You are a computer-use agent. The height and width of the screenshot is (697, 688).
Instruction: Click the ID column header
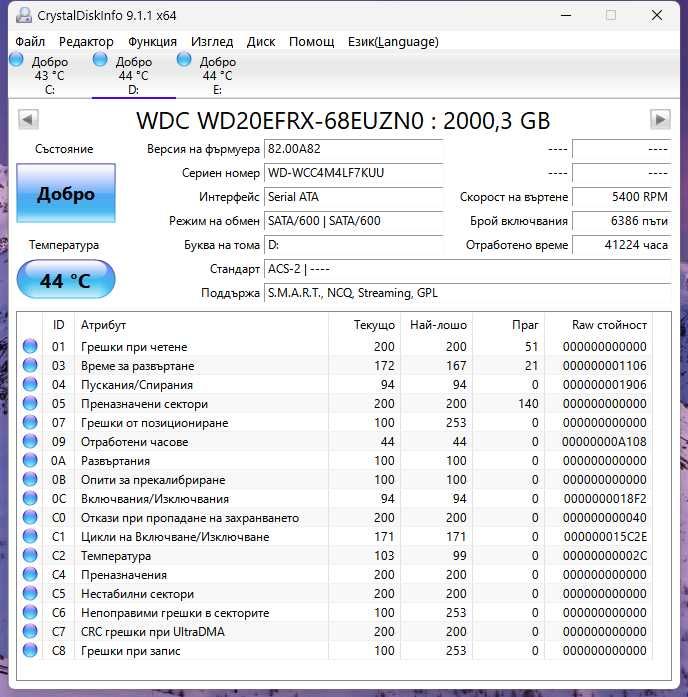tap(59, 325)
